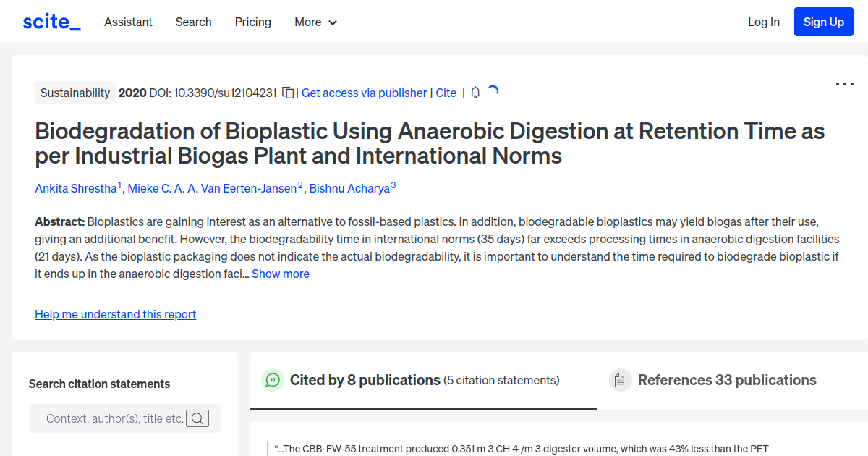The width and height of the screenshot is (868, 456).
Task: Open the three-dot overflow menu
Action: pos(844,84)
